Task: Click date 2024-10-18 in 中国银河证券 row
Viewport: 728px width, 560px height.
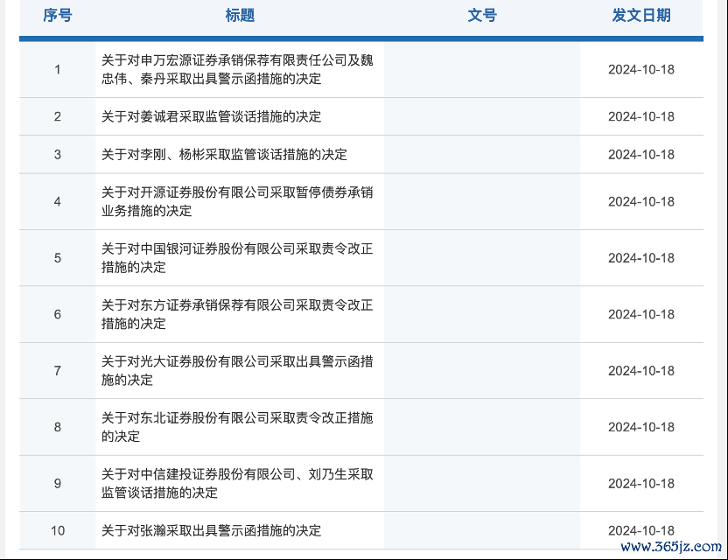Action: (641, 258)
